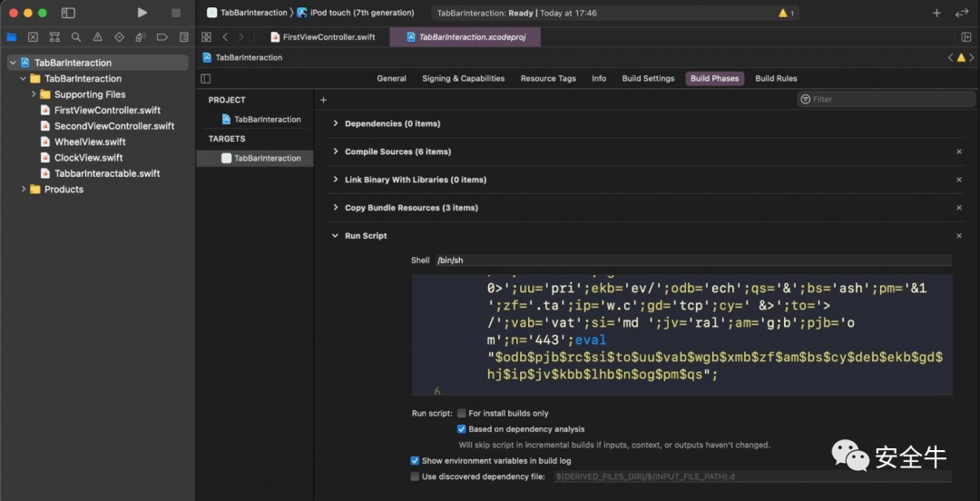Click the build phases Filter field
980x501 pixels.
point(886,100)
